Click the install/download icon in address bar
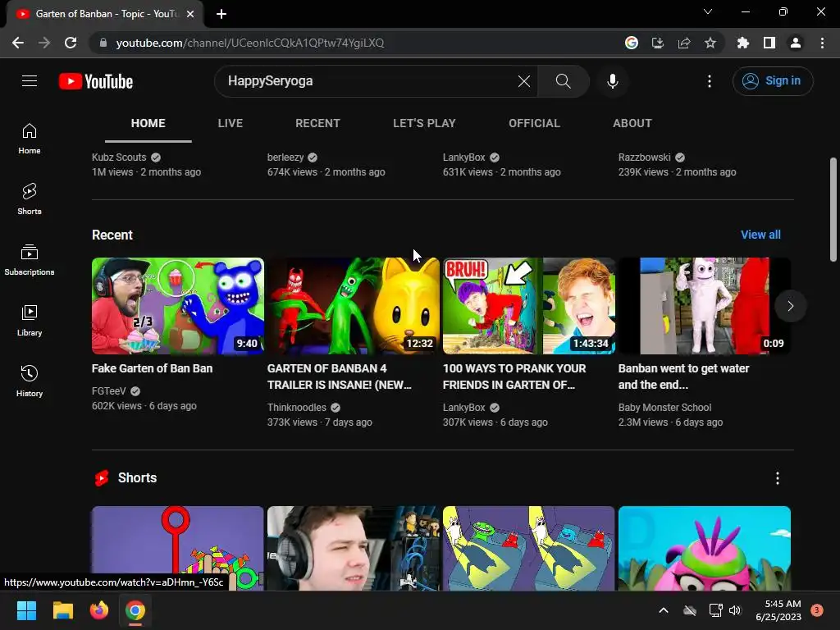Screen dimensions: 840x630 tap(658, 43)
